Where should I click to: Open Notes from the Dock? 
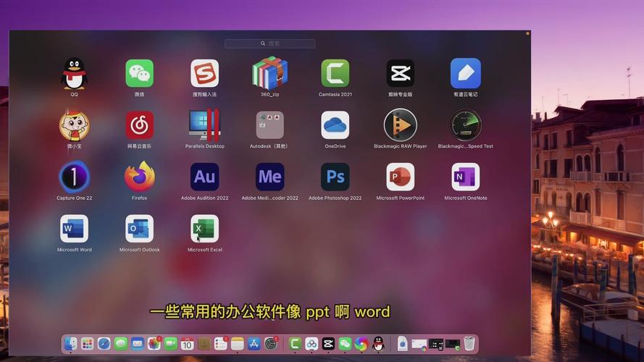[x=238, y=344]
